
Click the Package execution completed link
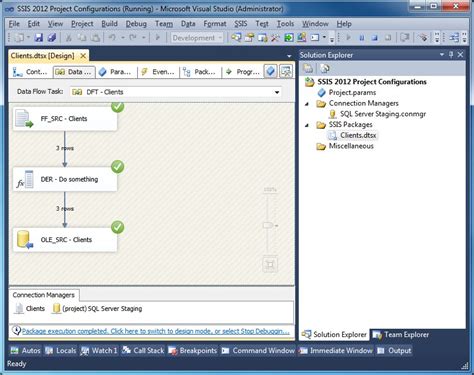tap(155, 331)
